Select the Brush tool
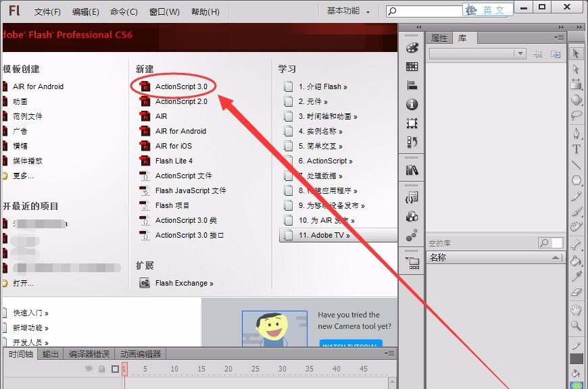Viewport: 588px width, 389px height. pyautogui.click(x=576, y=212)
